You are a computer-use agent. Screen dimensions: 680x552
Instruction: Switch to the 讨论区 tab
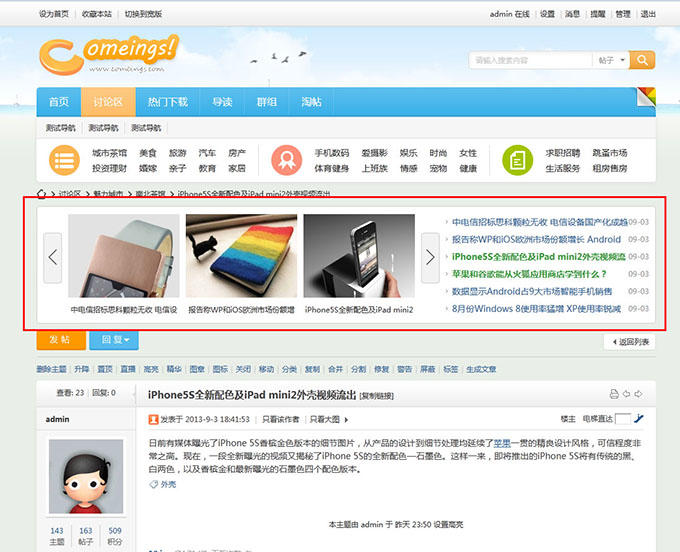108,102
